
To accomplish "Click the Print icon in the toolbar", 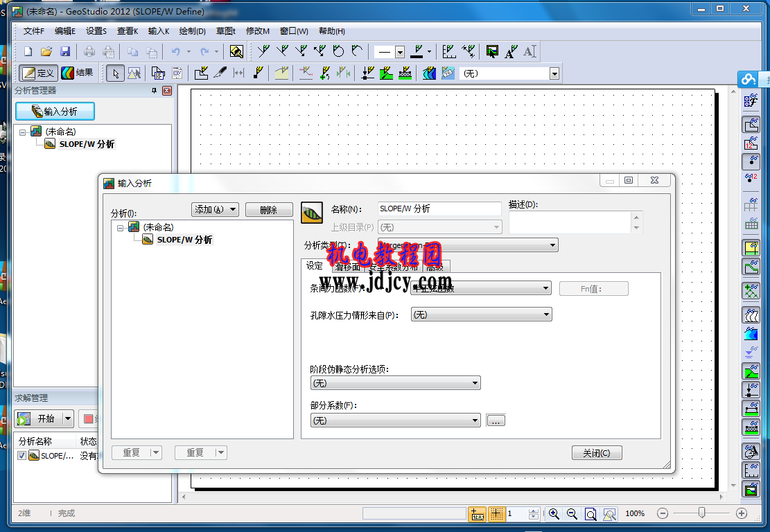I will tap(89, 51).
